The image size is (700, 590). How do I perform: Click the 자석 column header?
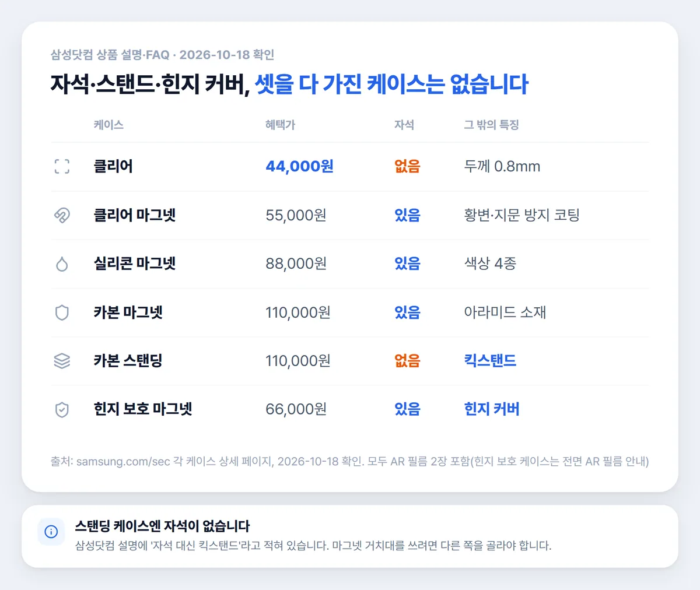coord(404,125)
